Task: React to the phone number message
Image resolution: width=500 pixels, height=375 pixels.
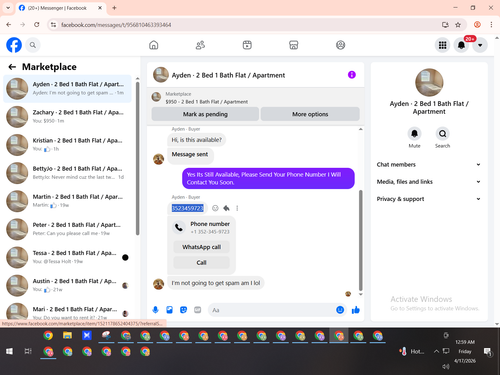Action: click(215, 208)
